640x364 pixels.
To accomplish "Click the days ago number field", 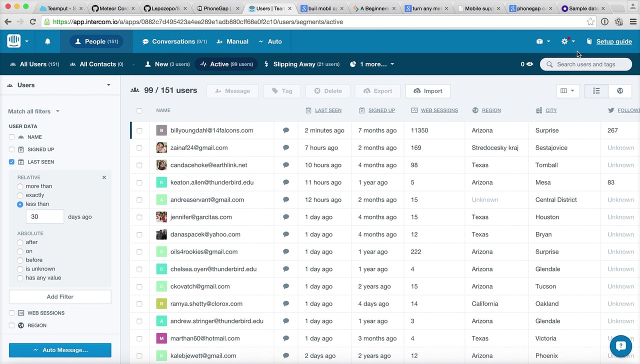I will [45, 216].
